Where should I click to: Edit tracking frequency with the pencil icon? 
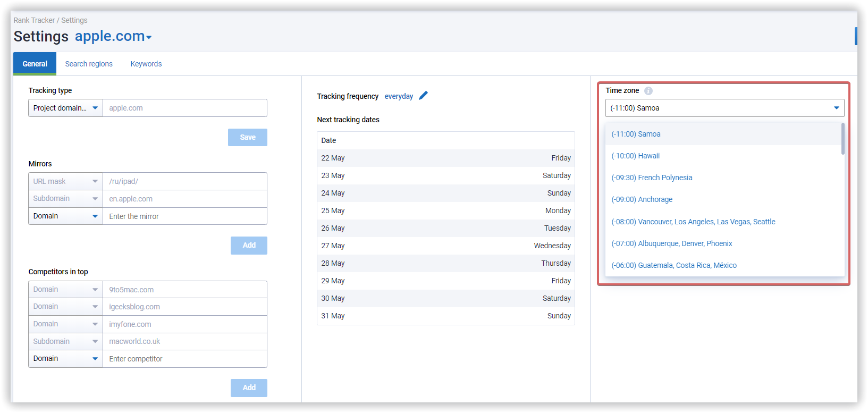point(423,96)
